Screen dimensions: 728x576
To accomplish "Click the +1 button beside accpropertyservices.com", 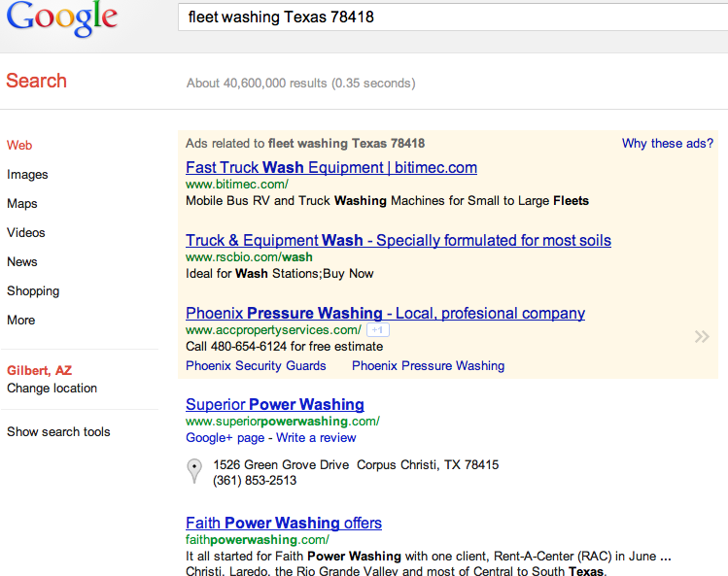I will [378, 330].
